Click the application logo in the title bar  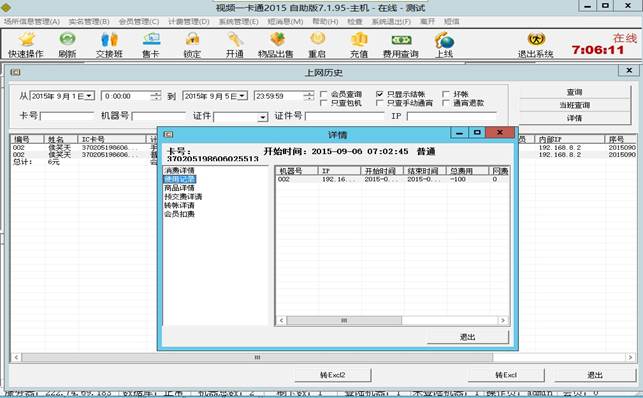[x=5, y=6]
